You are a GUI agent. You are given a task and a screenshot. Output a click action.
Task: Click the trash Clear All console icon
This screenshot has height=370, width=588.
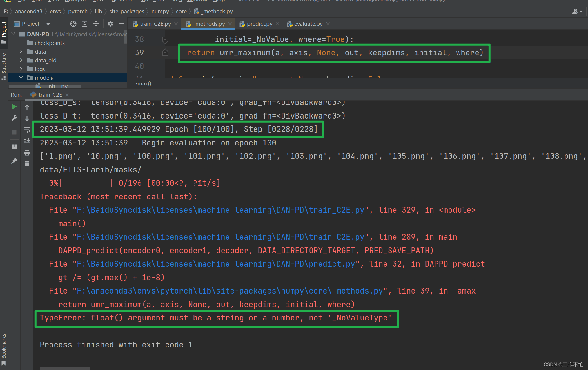point(27,164)
